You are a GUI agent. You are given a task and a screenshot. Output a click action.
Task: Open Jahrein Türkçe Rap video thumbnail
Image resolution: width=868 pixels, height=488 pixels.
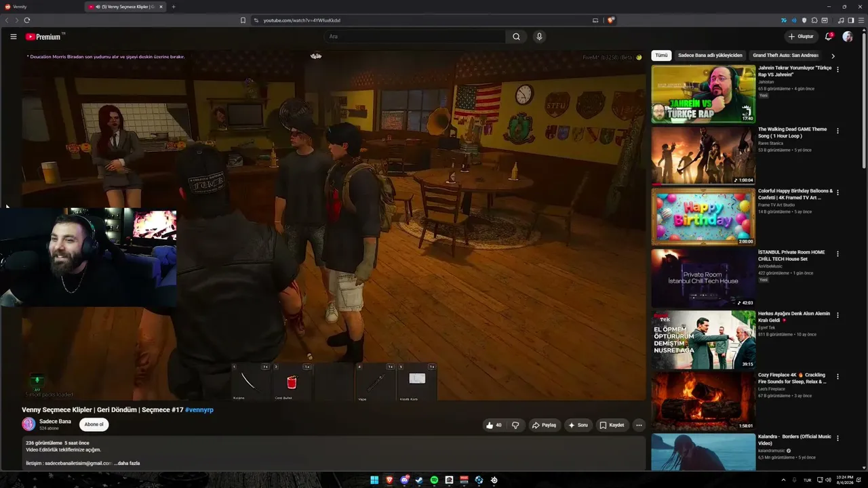tap(703, 94)
